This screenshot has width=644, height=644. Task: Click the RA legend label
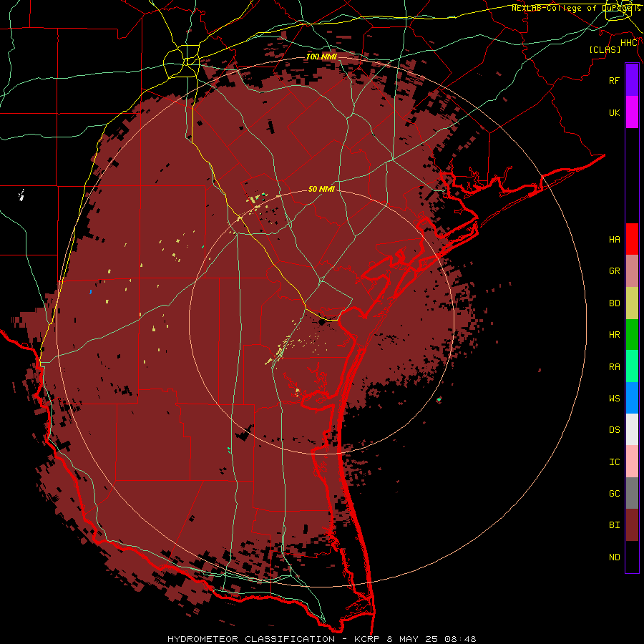click(614, 367)
